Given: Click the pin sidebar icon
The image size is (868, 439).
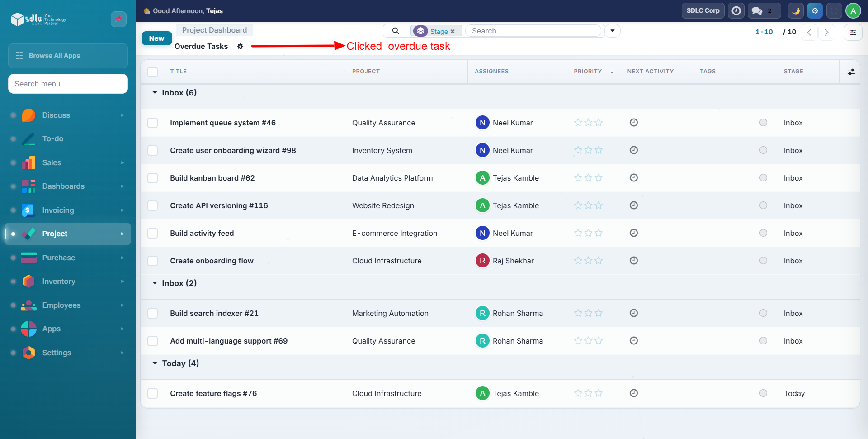Looking at the screenshot, I should pos(118,19).
